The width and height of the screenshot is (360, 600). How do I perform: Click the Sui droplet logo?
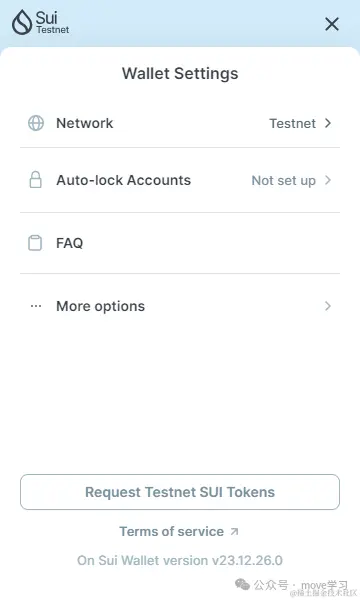pos(22,22)
